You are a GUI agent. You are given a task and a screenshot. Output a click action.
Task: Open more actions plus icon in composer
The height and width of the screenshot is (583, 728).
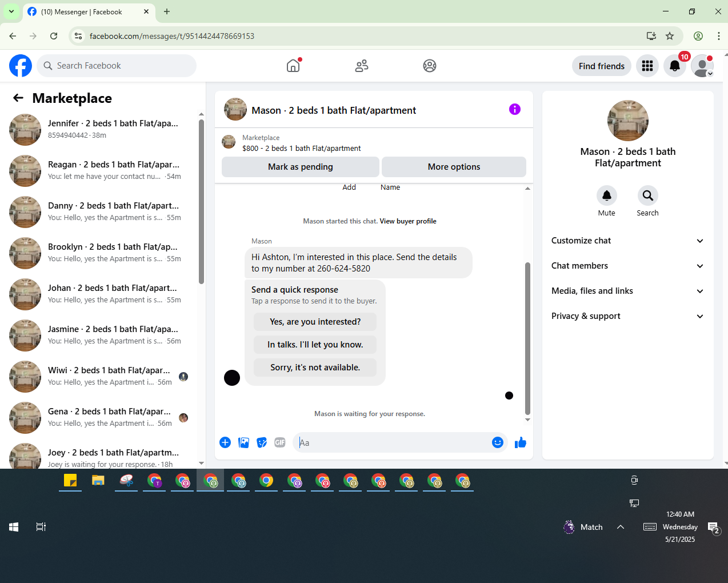point(225,442)
